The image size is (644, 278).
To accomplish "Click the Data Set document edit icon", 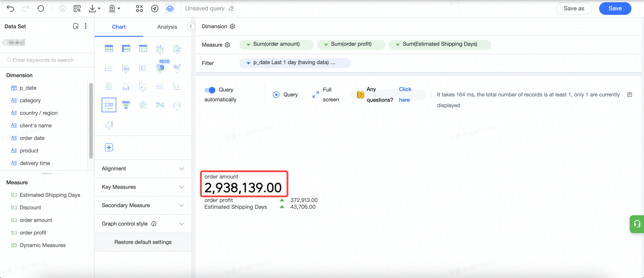I will pyautogui.click(x=76, y=26).
